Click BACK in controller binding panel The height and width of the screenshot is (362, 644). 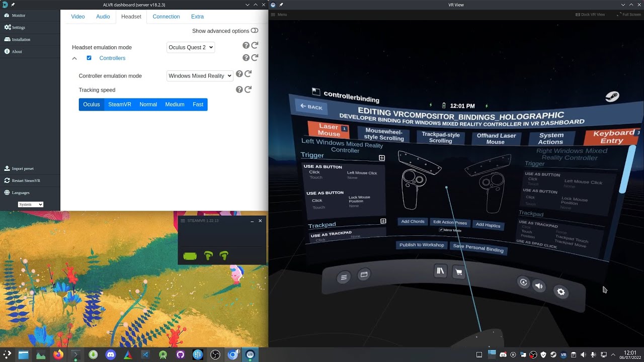311,107
